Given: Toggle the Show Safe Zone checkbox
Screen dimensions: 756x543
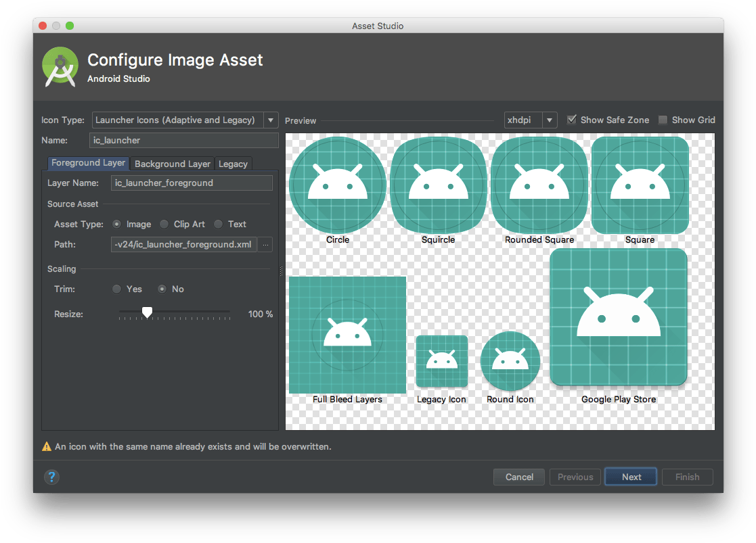Looking at the screenshot, I should [572, 120].
